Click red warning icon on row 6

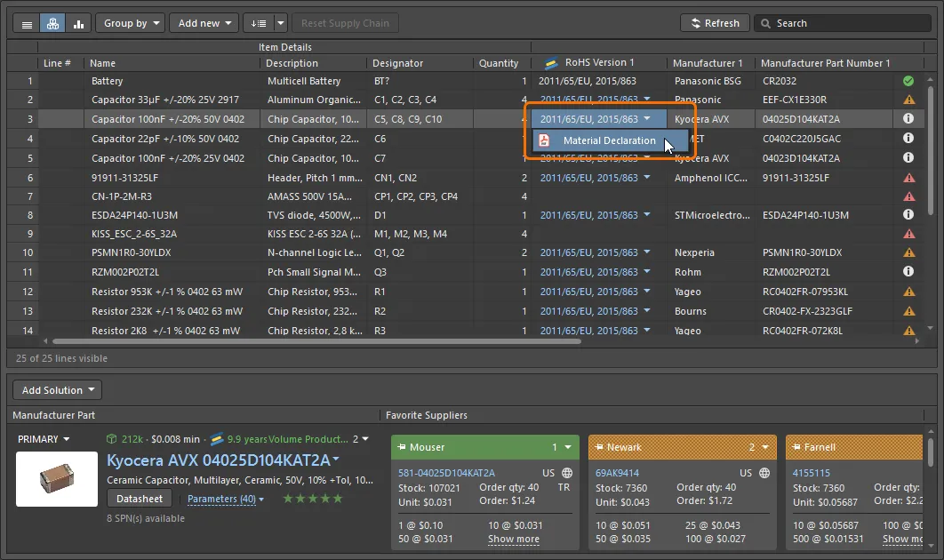click(908, 178)
